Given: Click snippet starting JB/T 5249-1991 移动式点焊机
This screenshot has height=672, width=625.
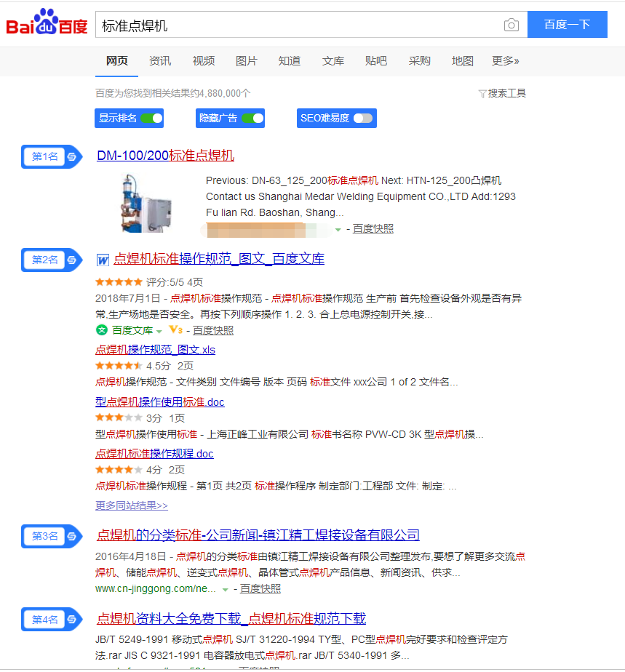Looking at the screenshot, I should (x=301, y=647).
